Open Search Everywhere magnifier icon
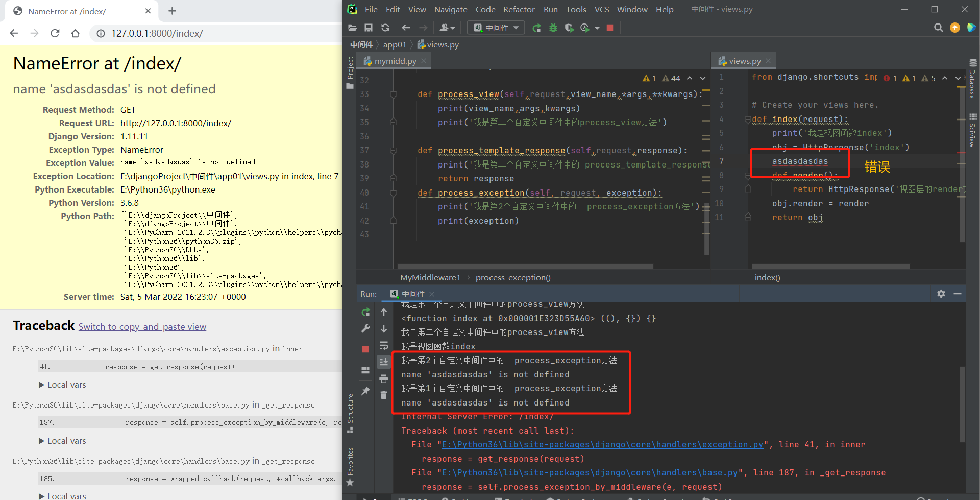980x500 pixels. (x=938, y=28)
